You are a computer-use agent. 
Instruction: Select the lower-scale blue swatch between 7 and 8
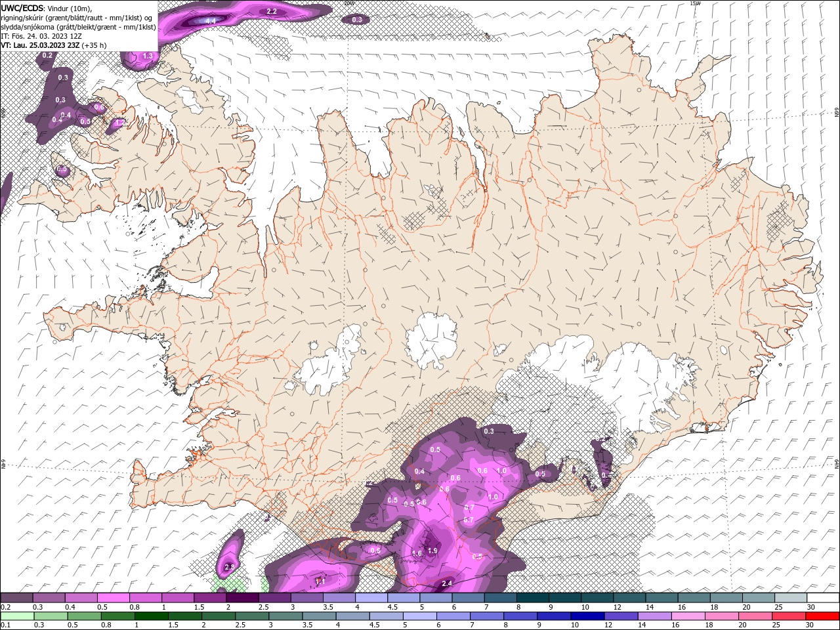[x=488, y=616]
